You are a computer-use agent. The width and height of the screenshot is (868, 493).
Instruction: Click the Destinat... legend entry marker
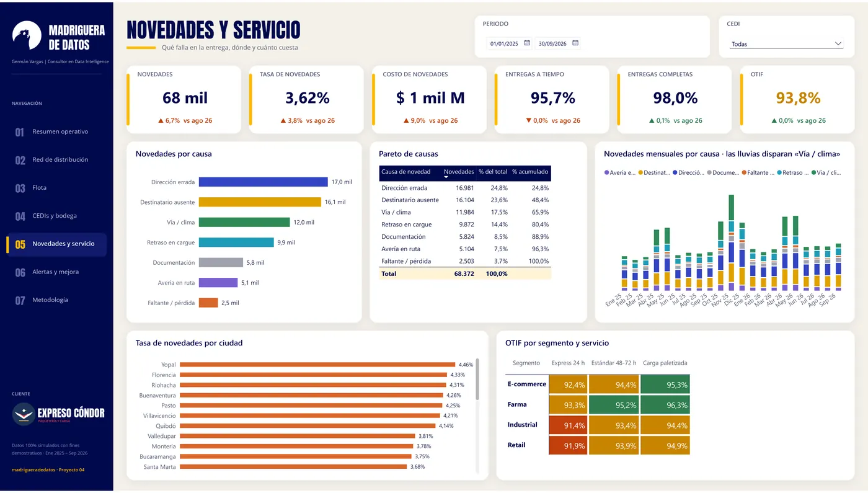(x=640, y=173)
